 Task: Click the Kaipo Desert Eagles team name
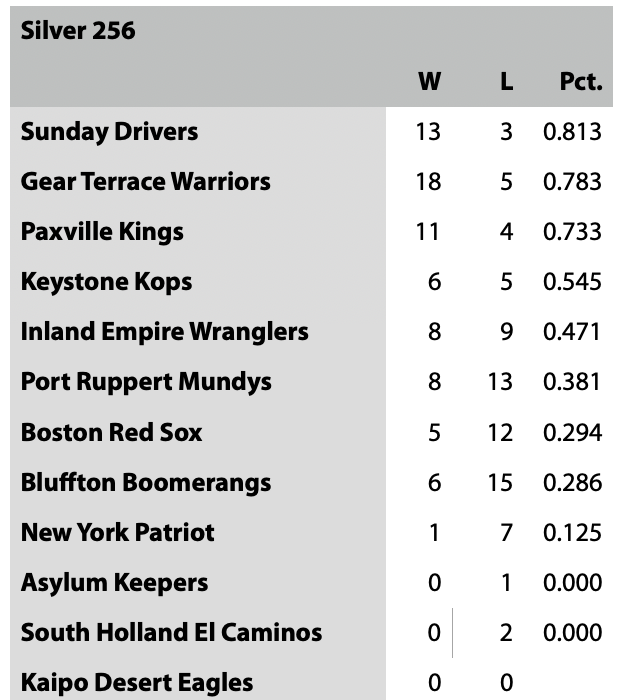coord(137,682)
